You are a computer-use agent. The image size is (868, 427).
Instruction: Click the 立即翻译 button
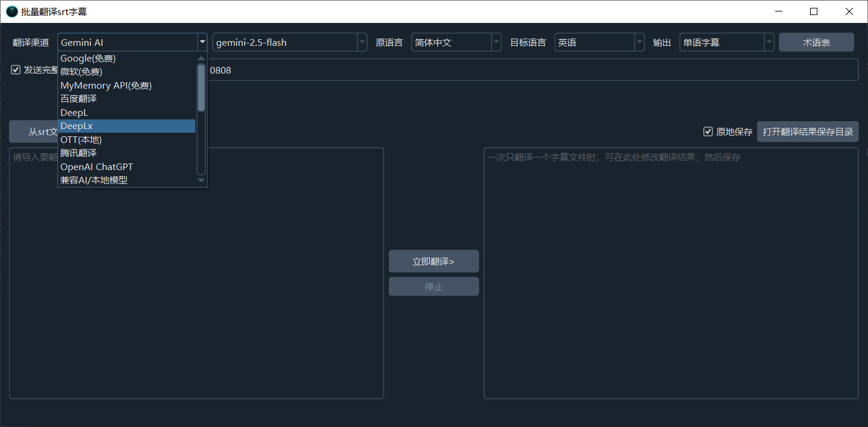433,262
